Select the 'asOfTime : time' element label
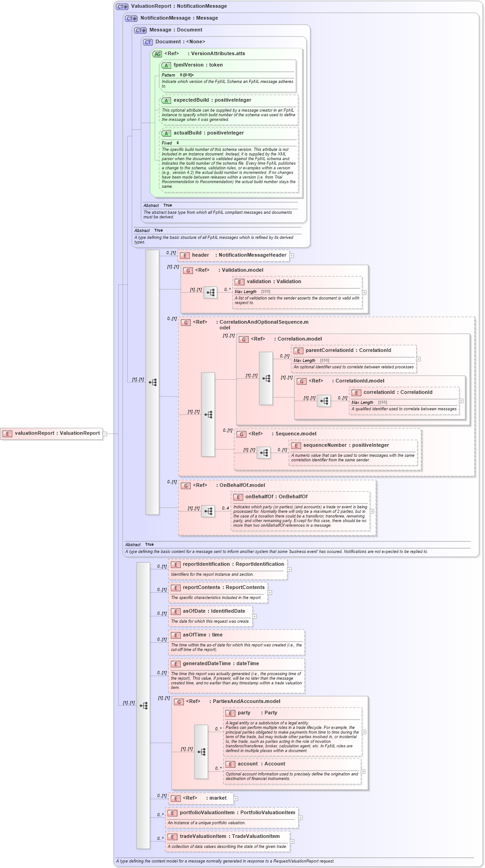The height and width of the screenshot is (868, 485). 203,635
